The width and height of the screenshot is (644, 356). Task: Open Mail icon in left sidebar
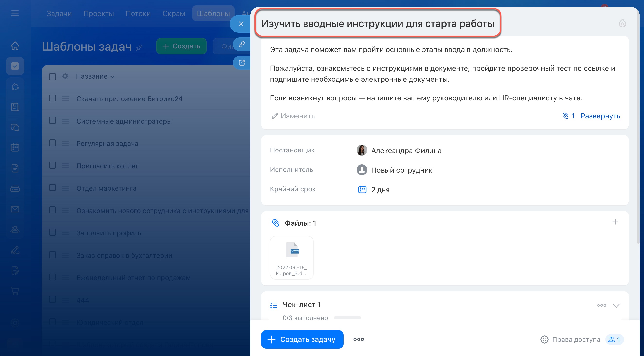coord(15,209)
